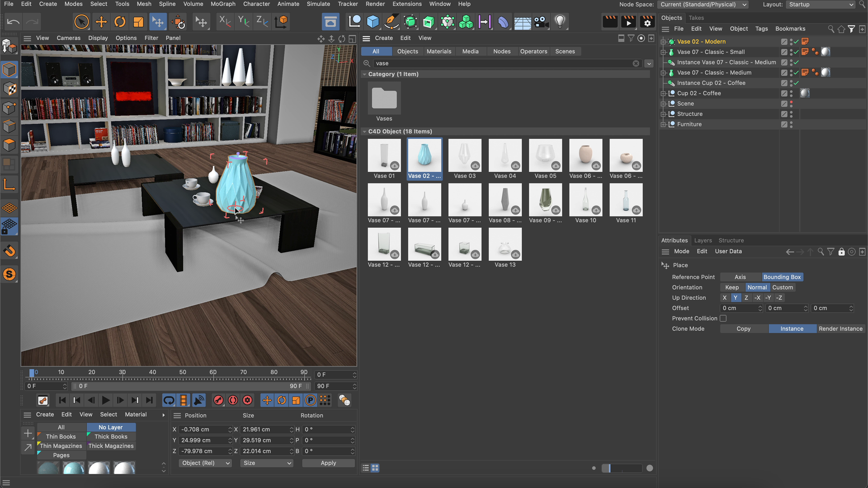
Task: Set Clone Mode to Render Instance
Action: tap(840, 329)
